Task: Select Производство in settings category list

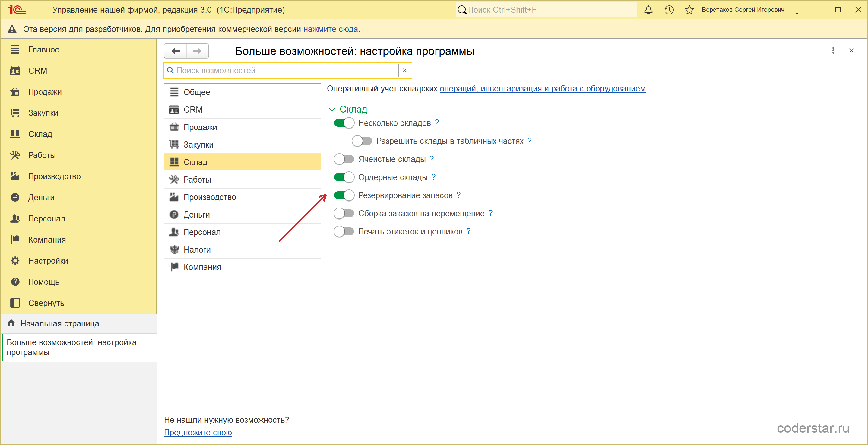Action: (242, 197)
